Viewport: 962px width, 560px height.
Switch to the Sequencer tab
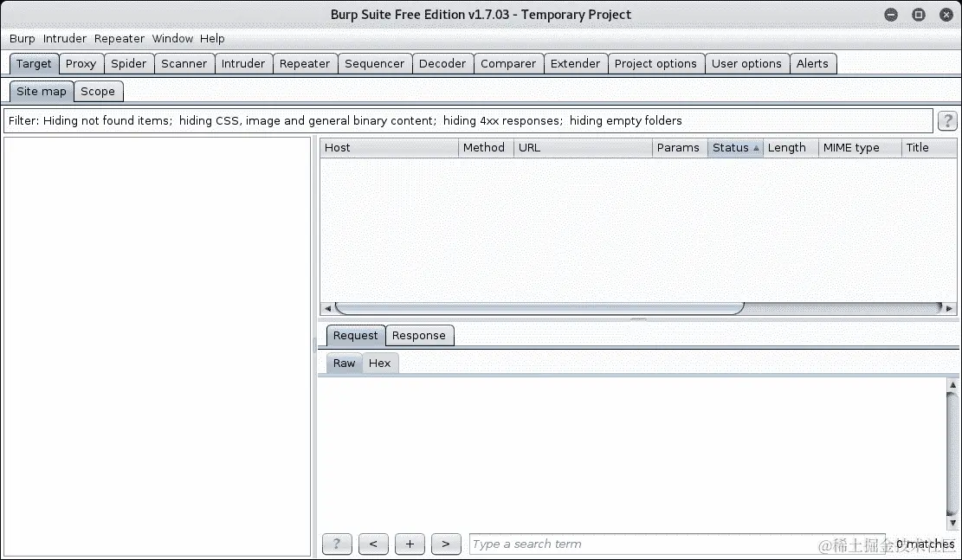[x=374, y=64]
